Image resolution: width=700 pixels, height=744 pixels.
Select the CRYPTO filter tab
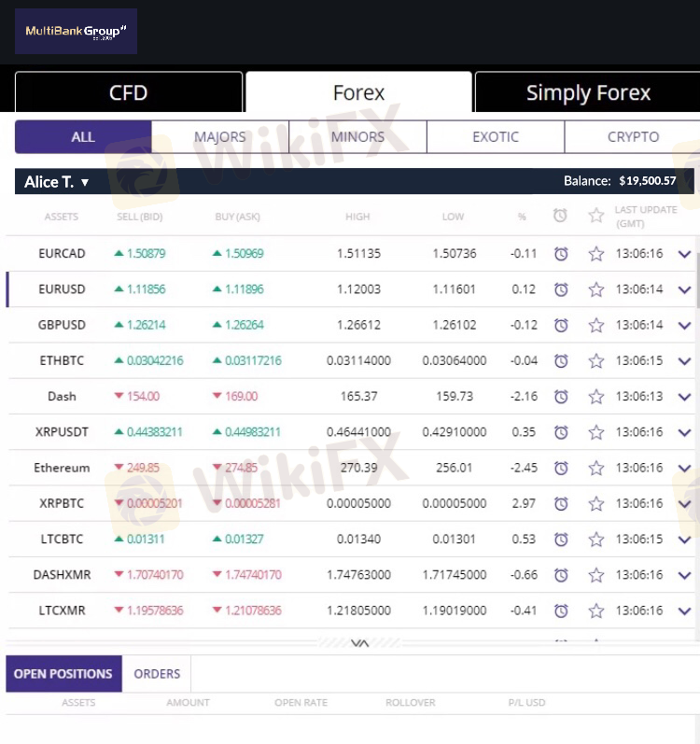(x=633, y=136)
